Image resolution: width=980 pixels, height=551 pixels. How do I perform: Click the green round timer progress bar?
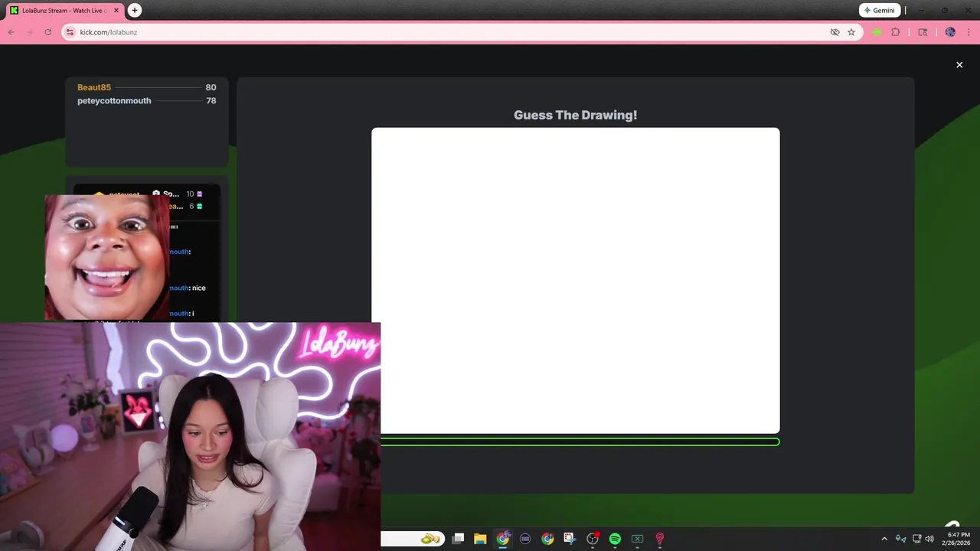pyautogui.click(x=580, y=442)
